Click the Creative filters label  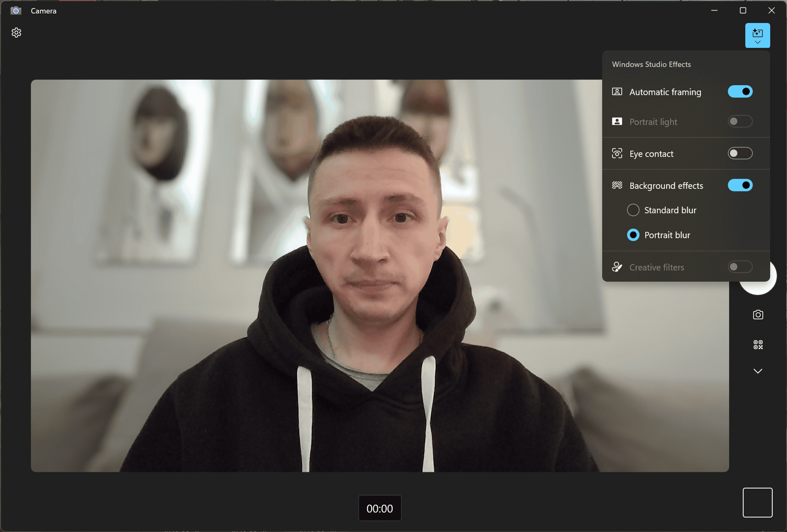(x=656, y=267)
